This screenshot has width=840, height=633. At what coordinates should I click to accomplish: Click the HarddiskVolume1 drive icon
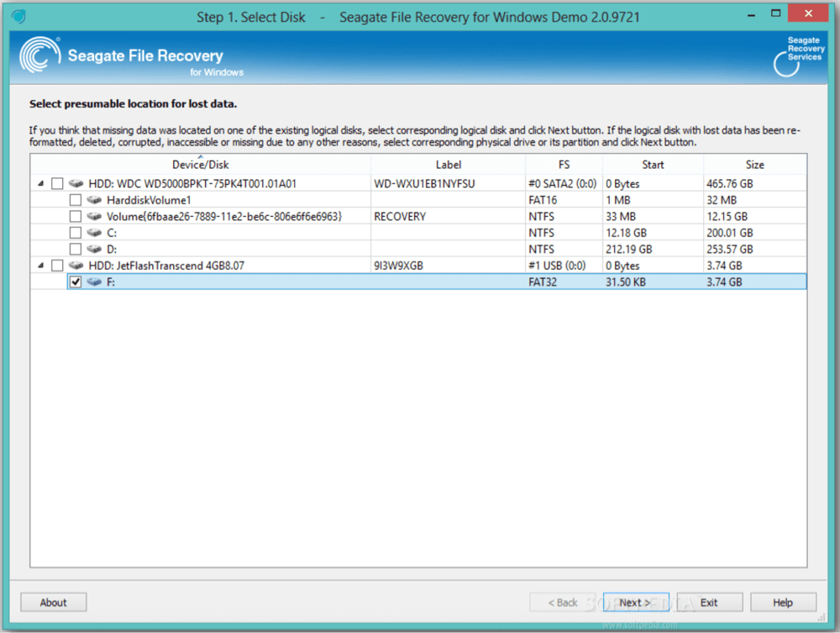[94, 200]
